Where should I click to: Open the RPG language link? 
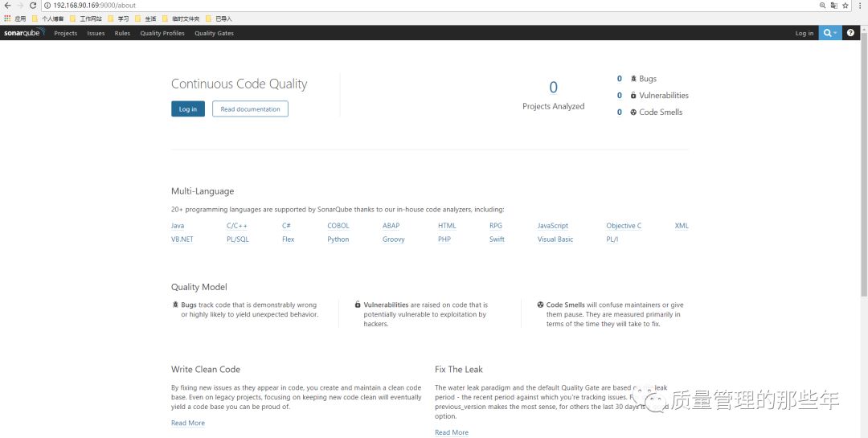point(496,226)
